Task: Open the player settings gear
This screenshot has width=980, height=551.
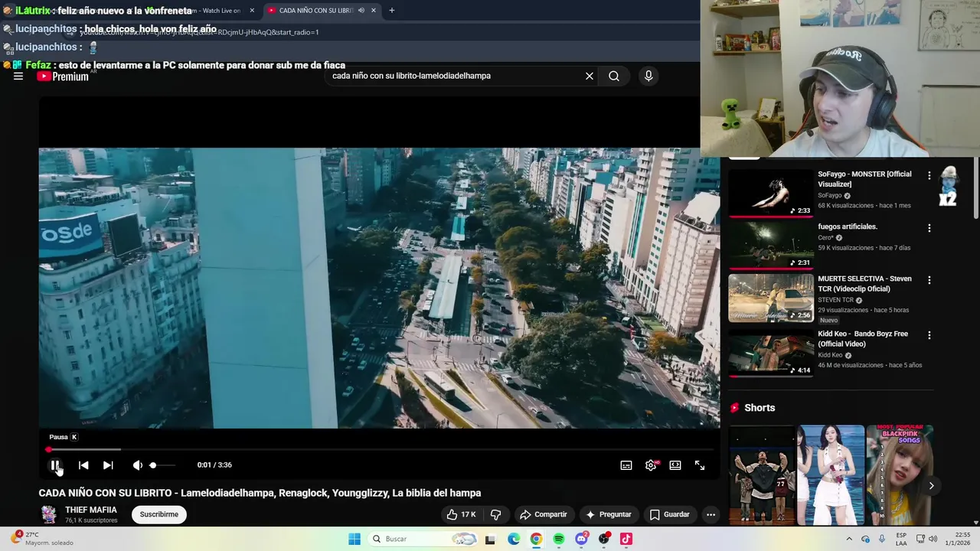Action: (x=651, y=465)
